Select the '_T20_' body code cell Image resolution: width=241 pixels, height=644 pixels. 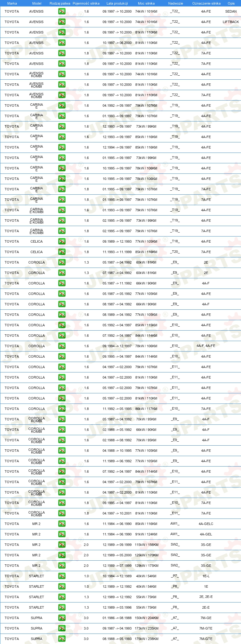pos(175,252)
